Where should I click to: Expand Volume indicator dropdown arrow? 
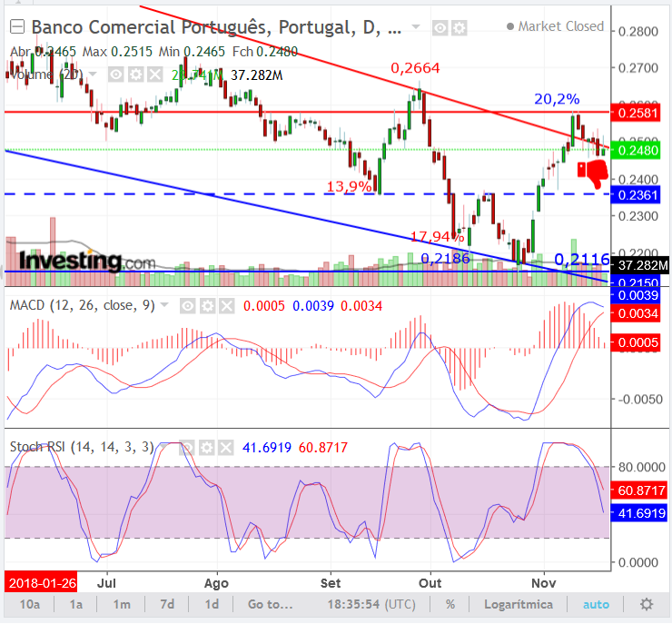(93, 74)
